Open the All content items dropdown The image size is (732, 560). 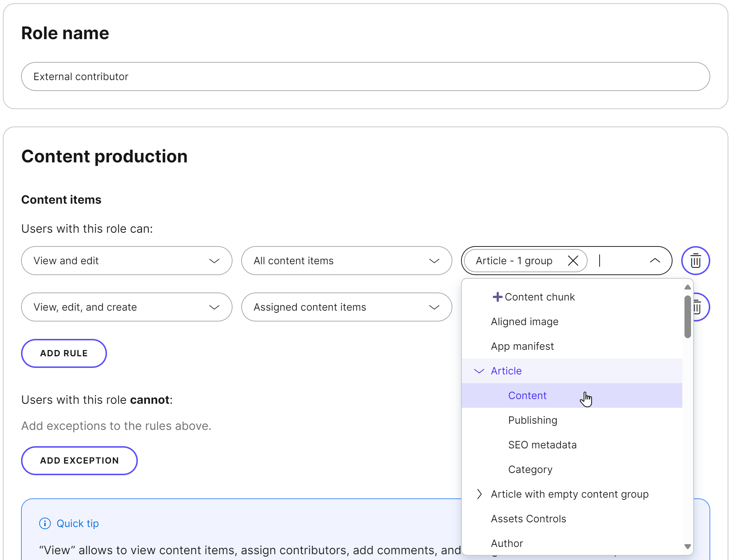pyautogui.click(x=346, y=261)
